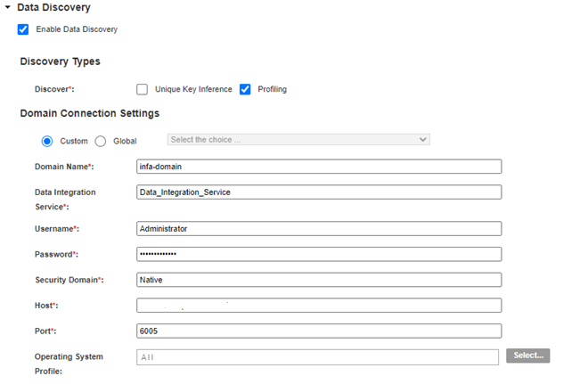Screen dimensions: 588x384
Task: Click into the Password field
Action: tap(319, 254)
